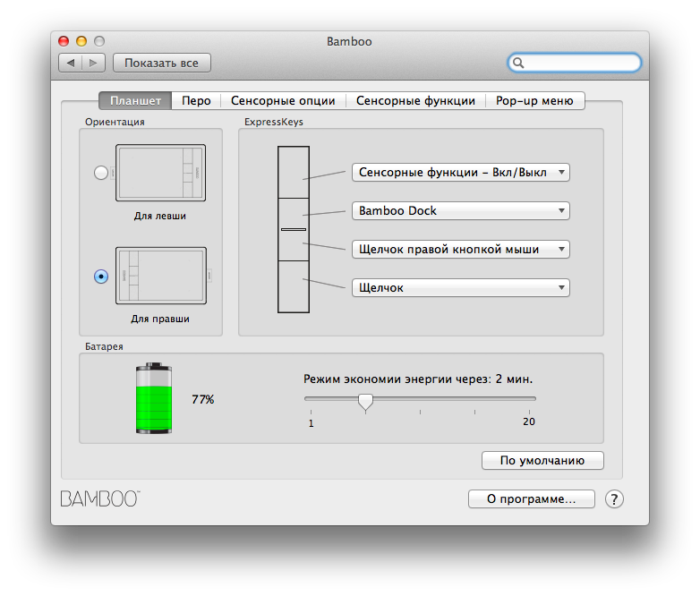Image resolution: width=700 pixels, height=596 pixels.
Task: Click the slider track at the 1 mark
Action: tap(311, 398)
